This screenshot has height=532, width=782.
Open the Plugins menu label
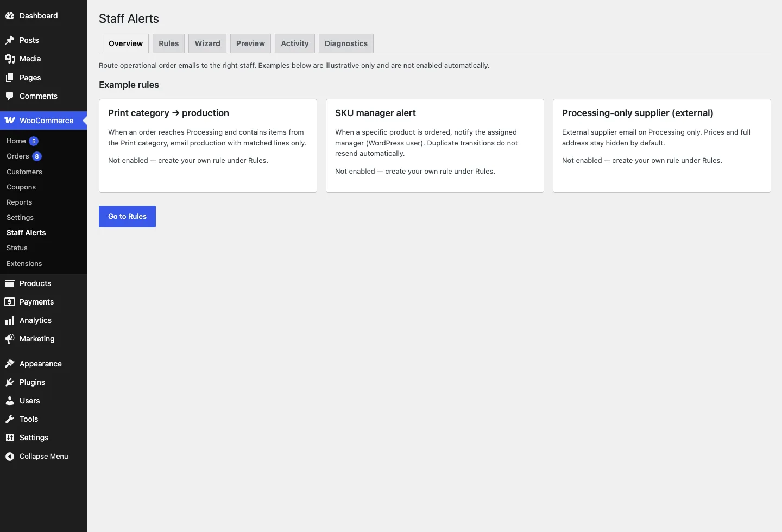[33, 382]
